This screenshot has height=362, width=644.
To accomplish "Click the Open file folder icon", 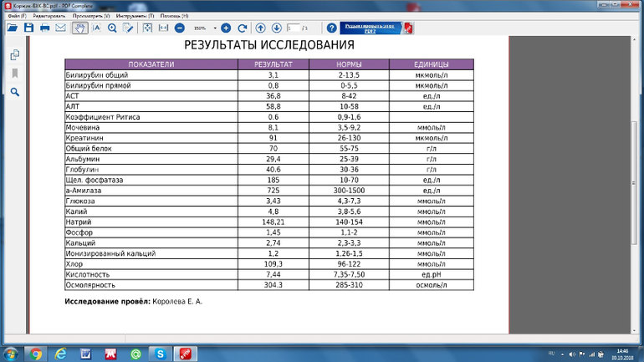I will click(12, 28).
